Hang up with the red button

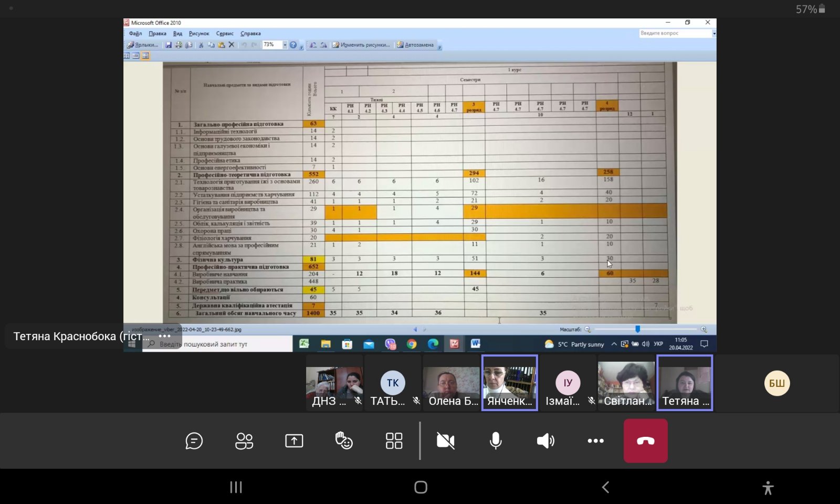[645, 441]
